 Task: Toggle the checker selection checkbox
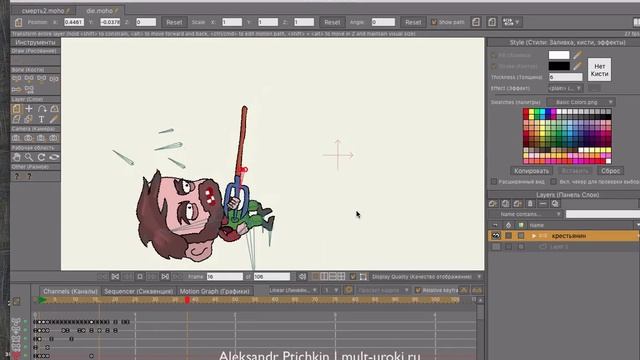click(x=553, y=181)
